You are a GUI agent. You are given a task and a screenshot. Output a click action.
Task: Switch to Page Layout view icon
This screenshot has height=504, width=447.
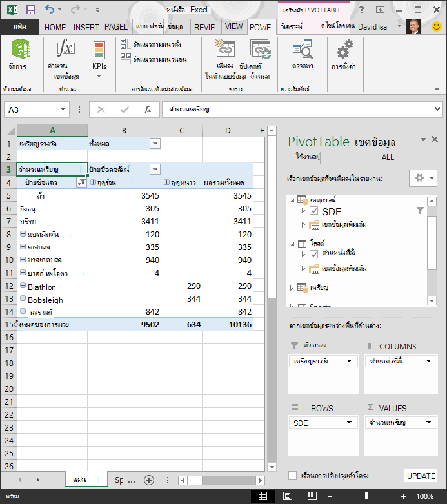tap(288, 496)
